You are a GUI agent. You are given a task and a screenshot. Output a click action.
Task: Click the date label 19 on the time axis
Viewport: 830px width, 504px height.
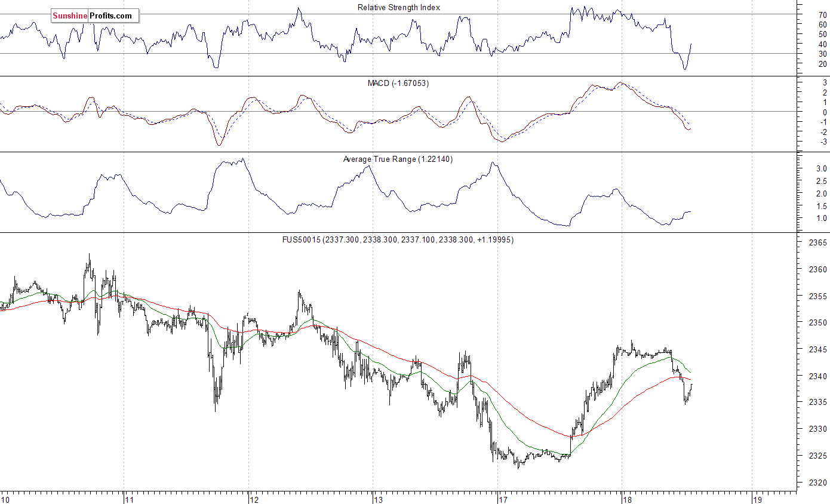[758, 499]
